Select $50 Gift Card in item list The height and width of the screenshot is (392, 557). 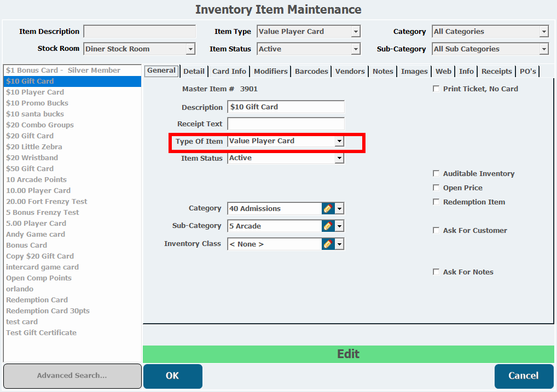(30, 168)
